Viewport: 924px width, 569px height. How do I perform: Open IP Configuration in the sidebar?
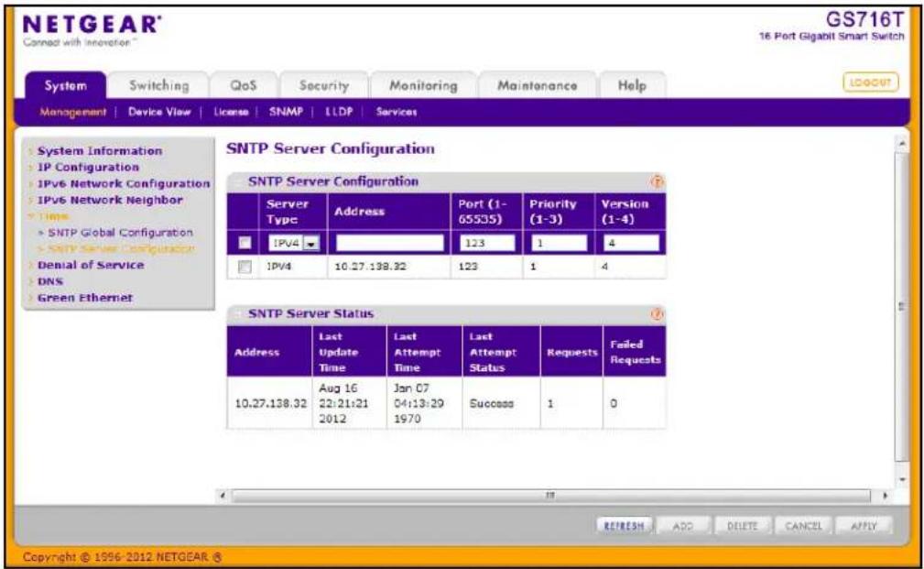(89, 168)
